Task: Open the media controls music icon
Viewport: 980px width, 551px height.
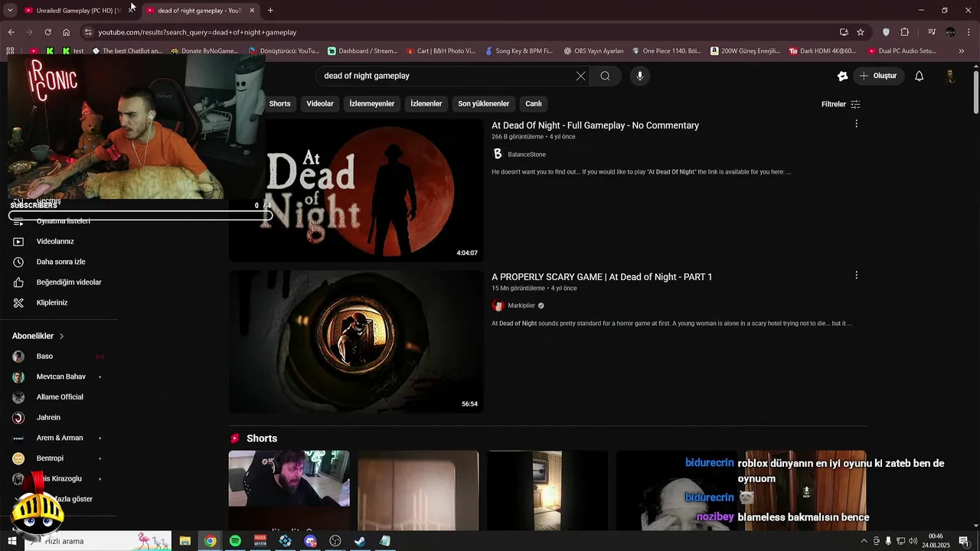Action: tap(931, 32)
